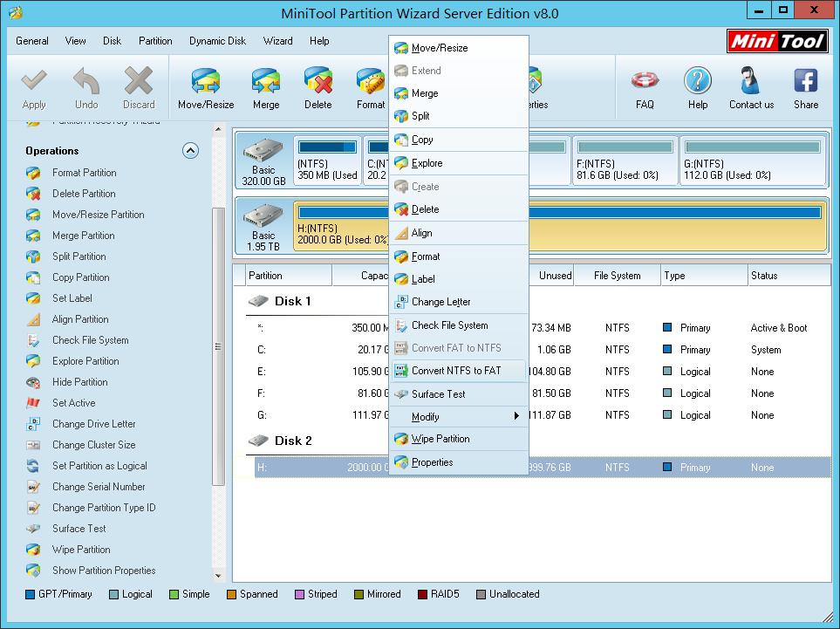Click the Striped legend color swatch
The height and width of the screenshot is (629, 840).
coord(299,594)
